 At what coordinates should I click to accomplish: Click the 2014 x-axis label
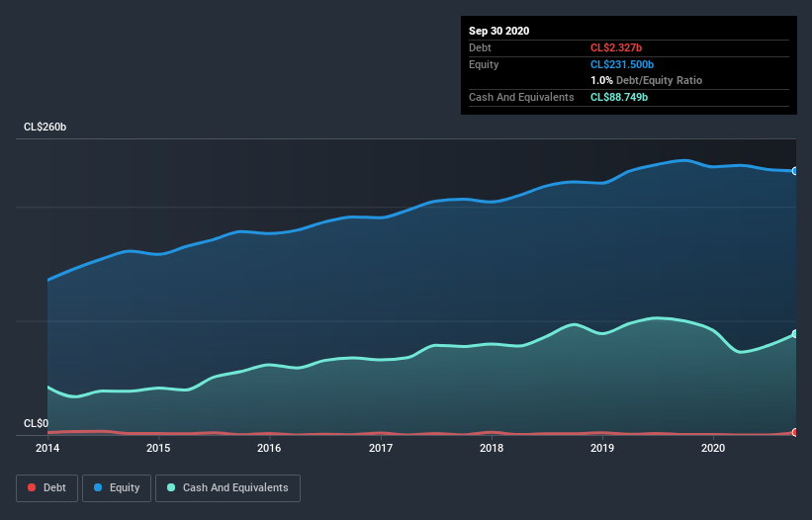pos(47,448)
